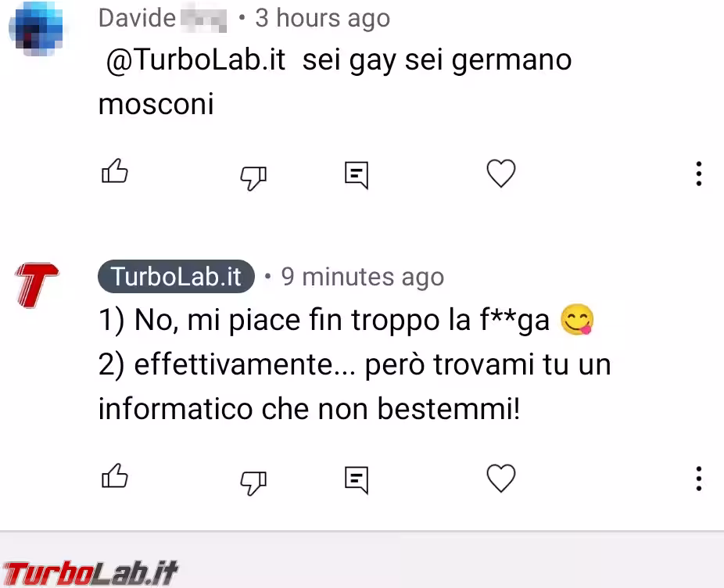The image size is (724, 588).
Task: Reply to the TurboLab.it comment via reply icon
Action: (357, 480)
